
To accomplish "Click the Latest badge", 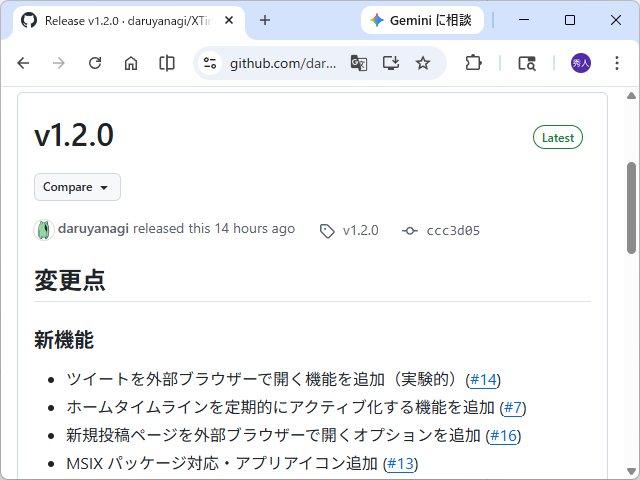I will 558,137.
